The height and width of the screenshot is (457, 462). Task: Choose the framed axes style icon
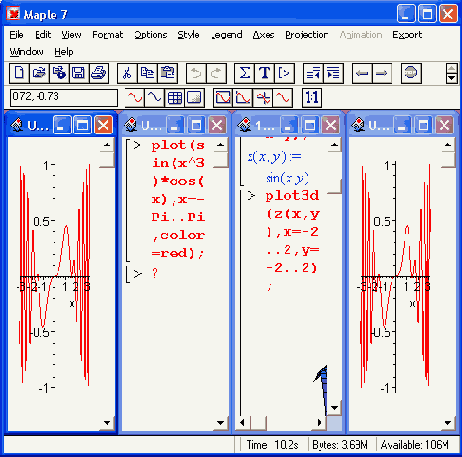pyautogui.click(x=243, y=98)
